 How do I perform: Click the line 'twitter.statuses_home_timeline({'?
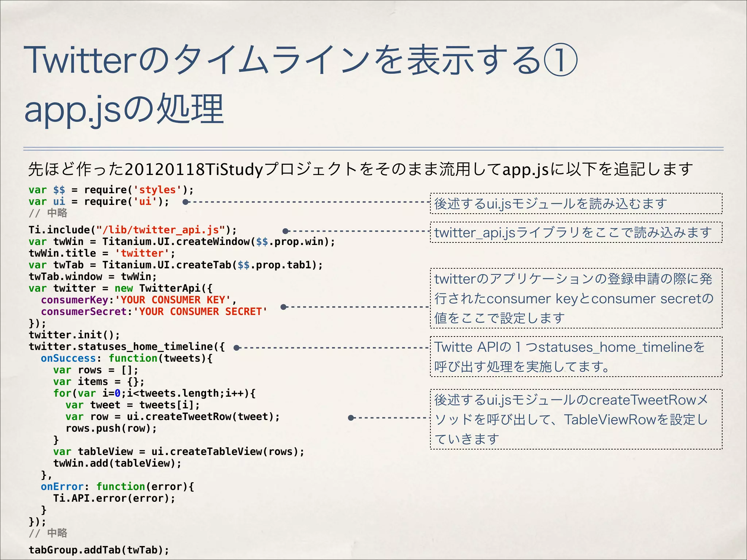coord(127,347)
